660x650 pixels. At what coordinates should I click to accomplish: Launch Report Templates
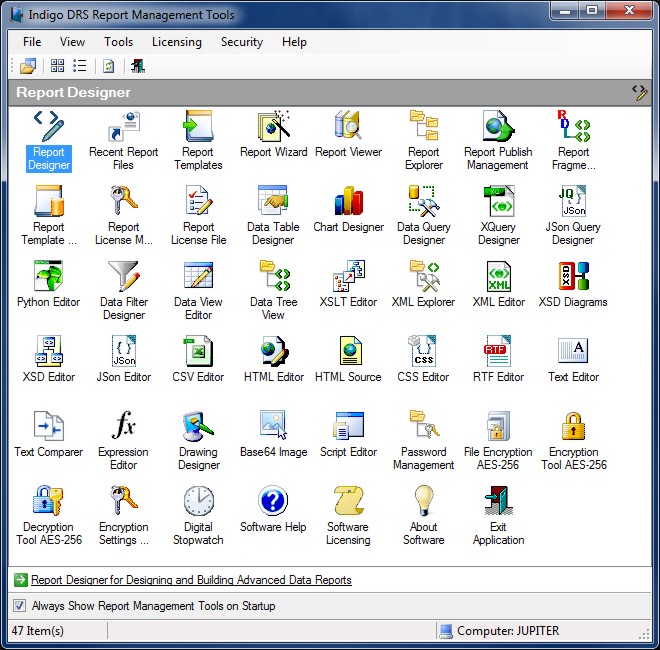coord(198,141)
